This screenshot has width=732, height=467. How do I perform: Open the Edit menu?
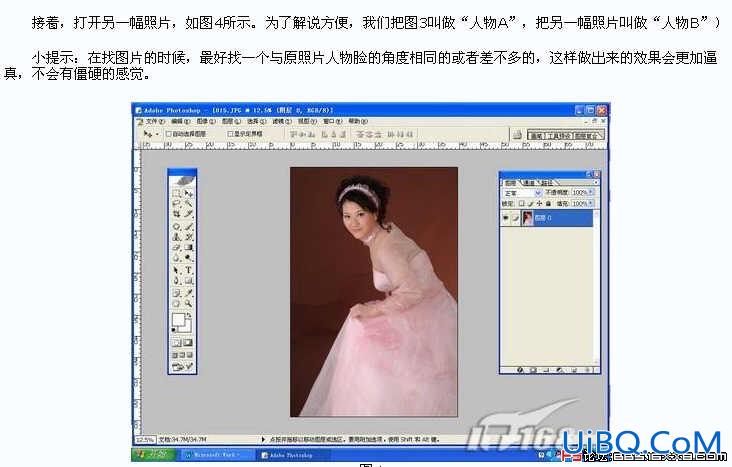(181, 121)
